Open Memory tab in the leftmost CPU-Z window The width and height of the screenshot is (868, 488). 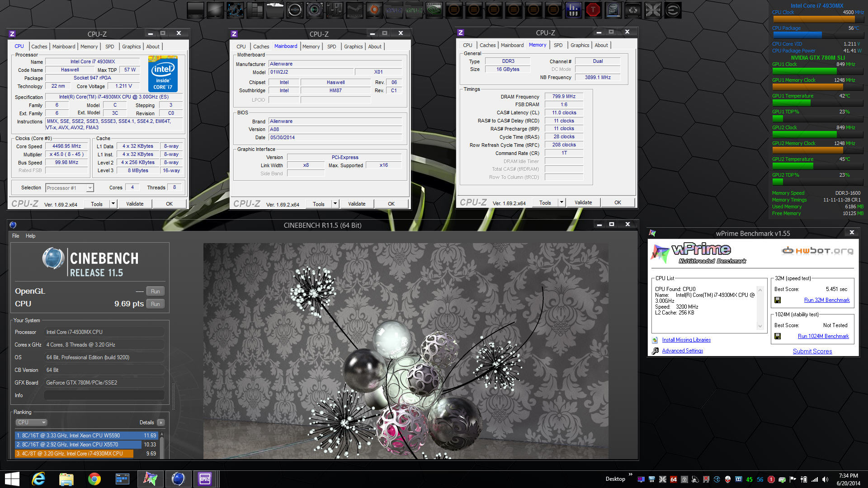coord(89,47)
